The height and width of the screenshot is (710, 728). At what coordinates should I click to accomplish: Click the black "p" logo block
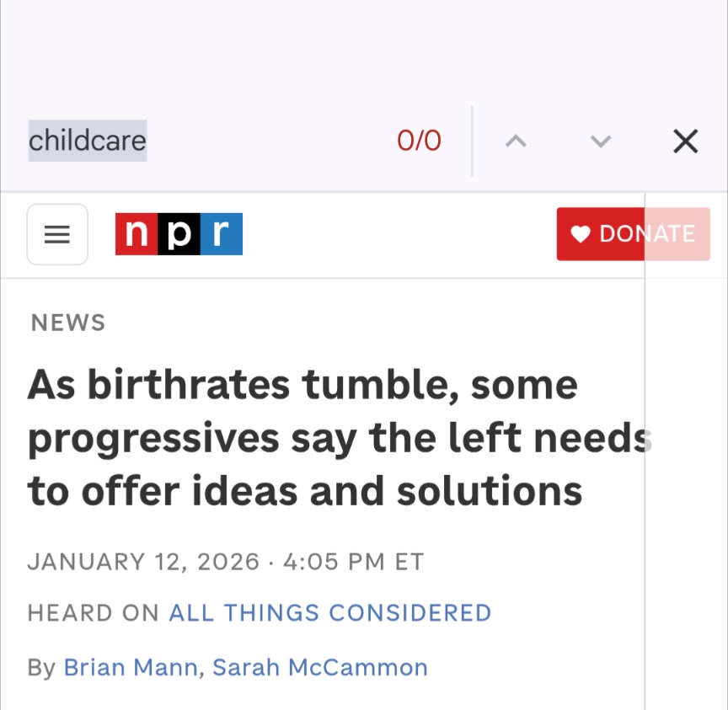[179, 234]
